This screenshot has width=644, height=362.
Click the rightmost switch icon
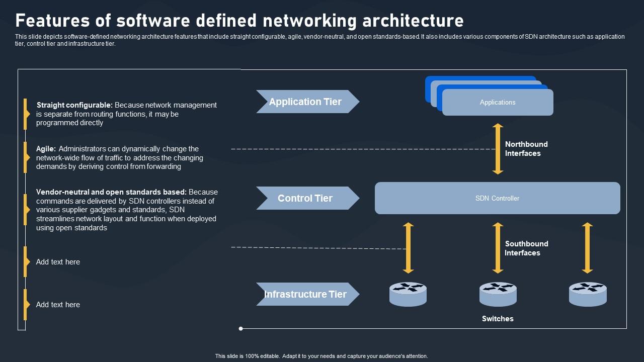tap(588, 294)
